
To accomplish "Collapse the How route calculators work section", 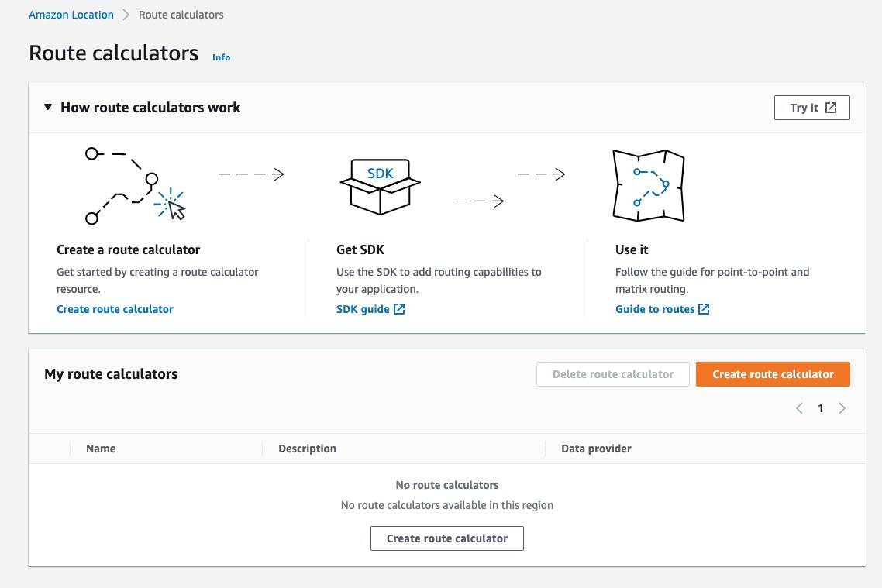I will [x=48, y=108].
